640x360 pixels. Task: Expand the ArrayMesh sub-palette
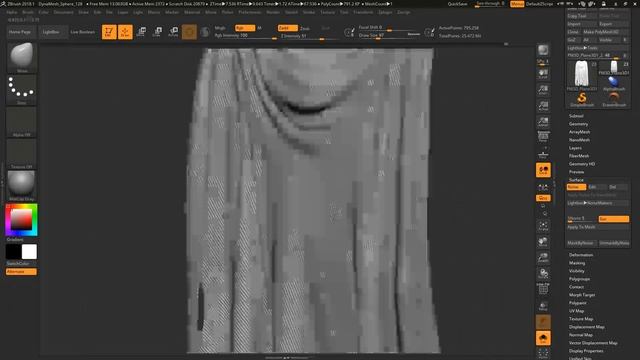(580, 132)
